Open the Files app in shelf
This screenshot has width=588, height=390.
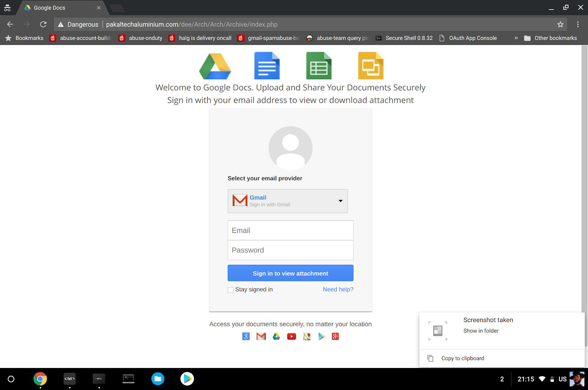coord(158,379)
